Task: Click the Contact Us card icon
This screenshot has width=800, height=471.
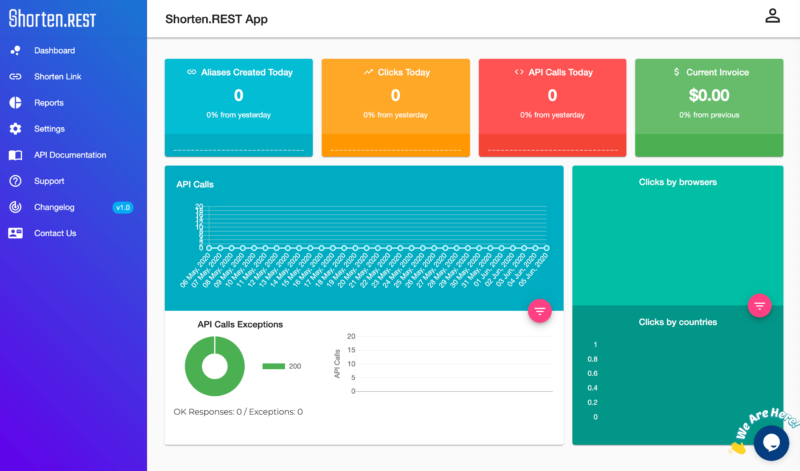Action: click(15, 233)
